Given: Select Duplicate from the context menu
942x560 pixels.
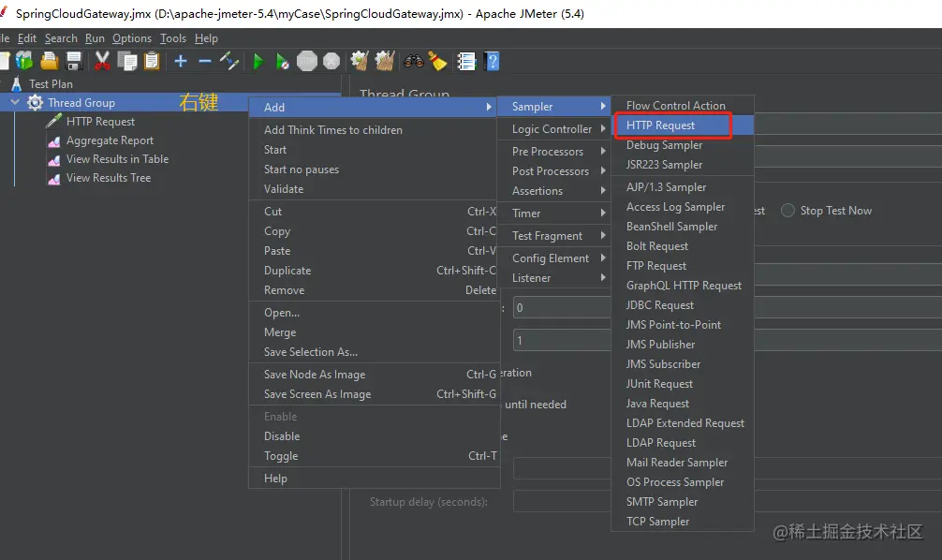Looking at the screenshot, I should (x=375, y=271).
